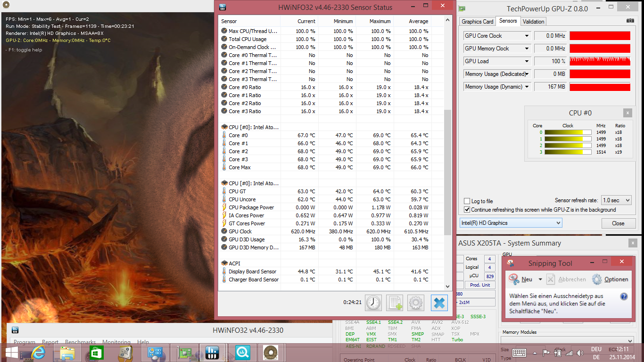644x362 pixels.
Task: Open the blue magnifier chart taskbar app
Action: [242, 353]
